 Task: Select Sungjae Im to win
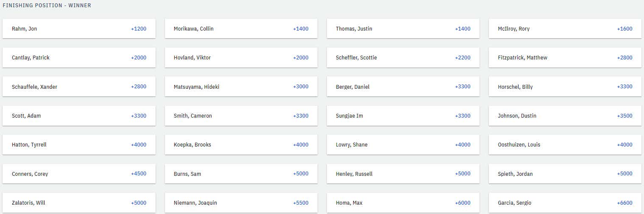[x=403, y=115]
